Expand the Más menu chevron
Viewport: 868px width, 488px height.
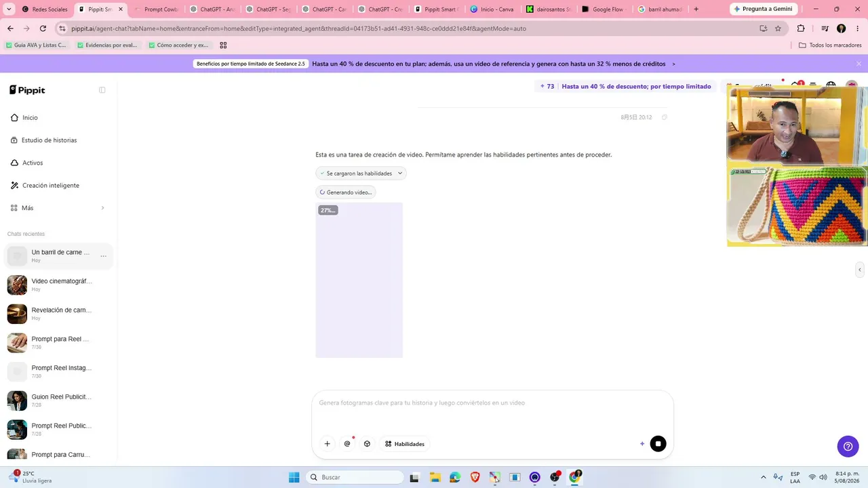point(102,208)
